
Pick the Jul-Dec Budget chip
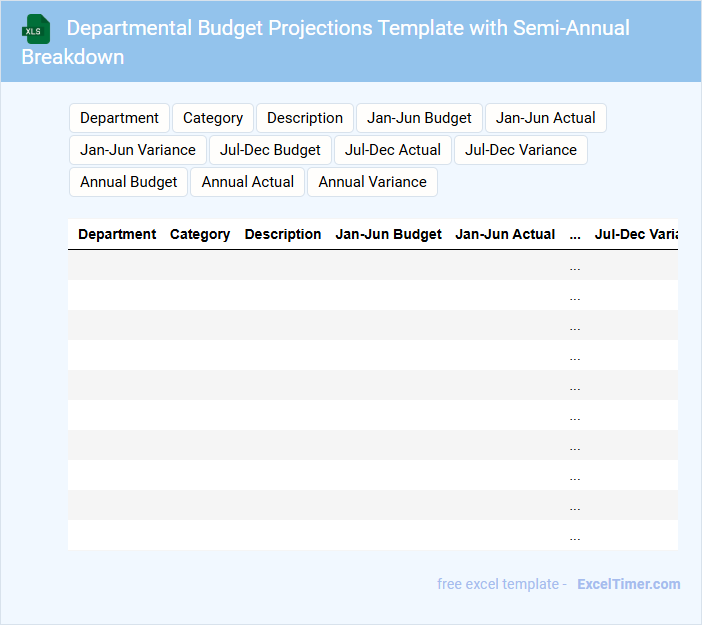click(x=270, y=150)
